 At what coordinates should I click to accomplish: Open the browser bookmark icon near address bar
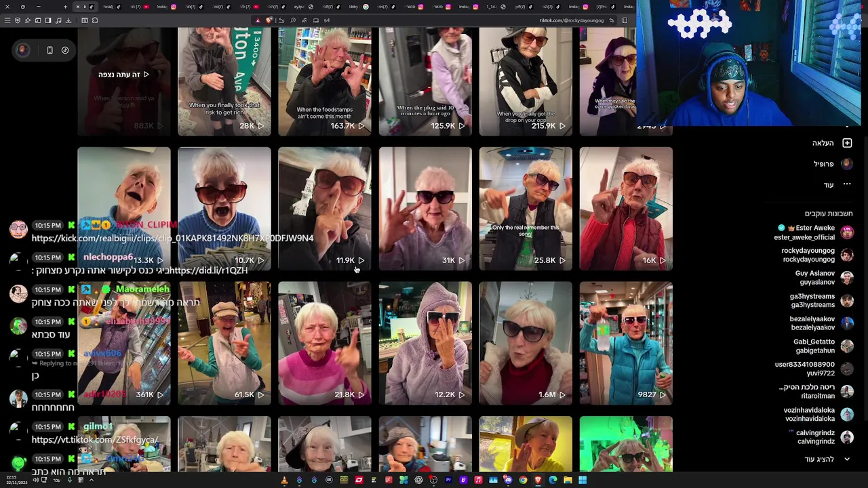click(x=625, y=20)
